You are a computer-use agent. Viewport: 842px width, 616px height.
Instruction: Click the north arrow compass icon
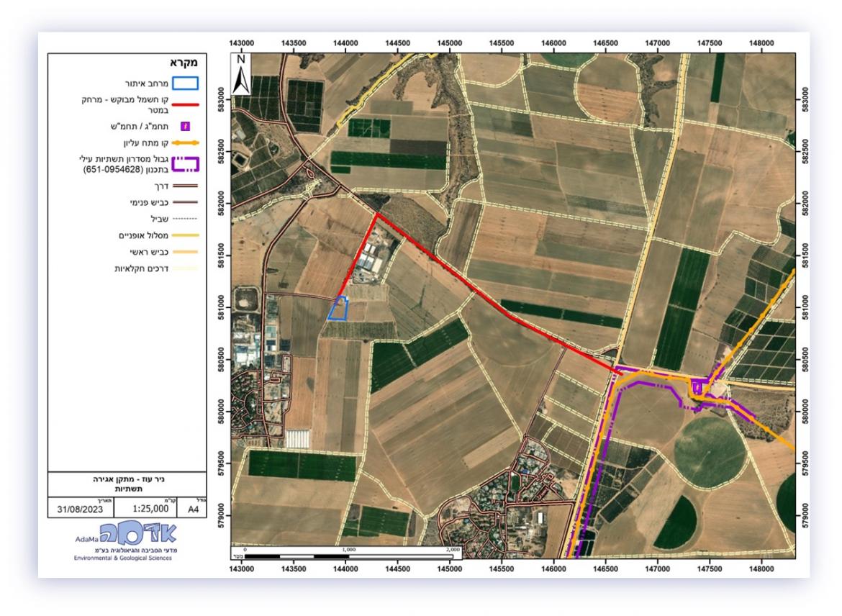[x=242, y=74]
